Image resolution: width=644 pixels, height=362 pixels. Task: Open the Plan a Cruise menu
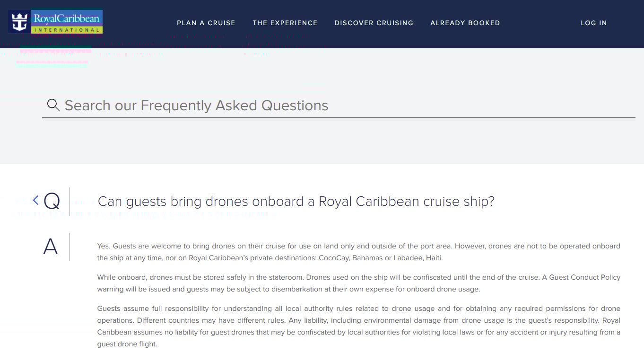click(206, 23)
